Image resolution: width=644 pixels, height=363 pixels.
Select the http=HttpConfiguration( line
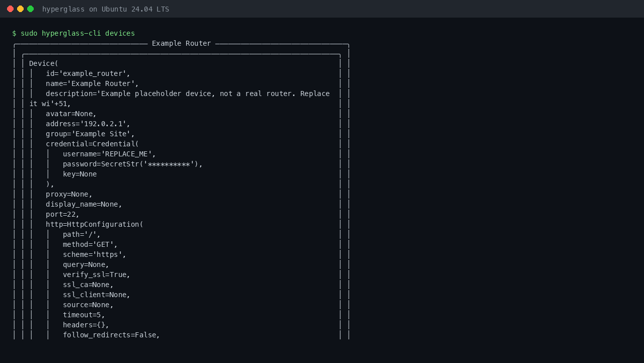(x=95, y=224)
